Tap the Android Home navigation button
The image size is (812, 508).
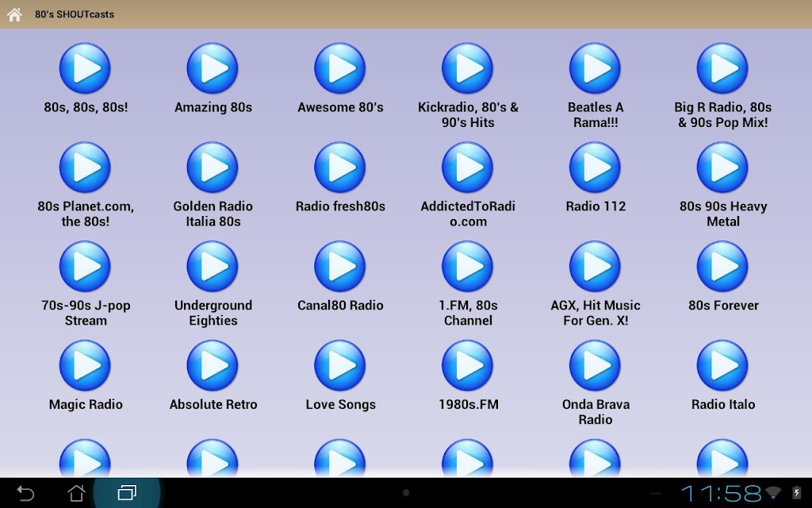[76, 492]
